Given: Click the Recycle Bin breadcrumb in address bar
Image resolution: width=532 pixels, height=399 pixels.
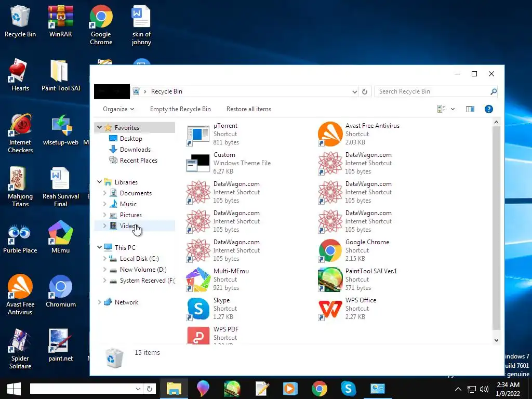Looking at the screenshot, I should tap(167, 91).
